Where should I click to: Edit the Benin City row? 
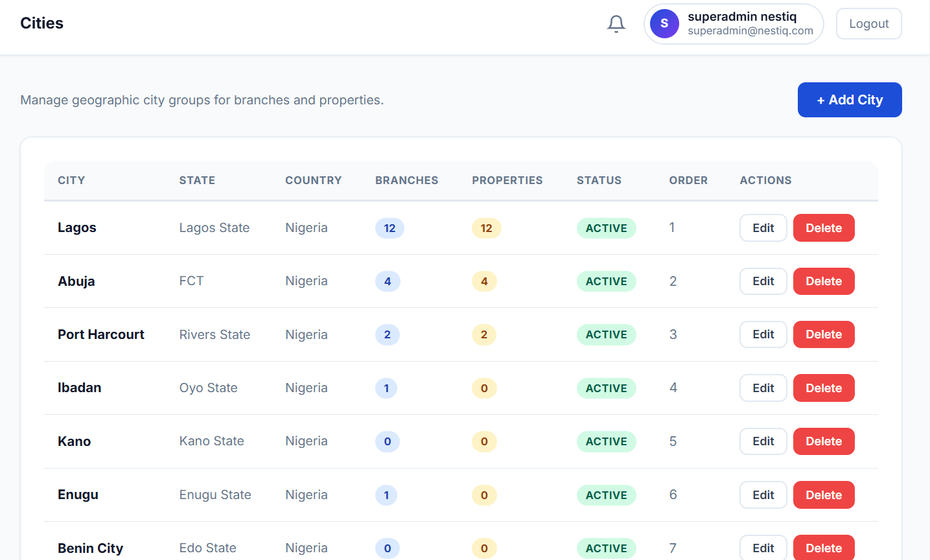pos(763,548)
